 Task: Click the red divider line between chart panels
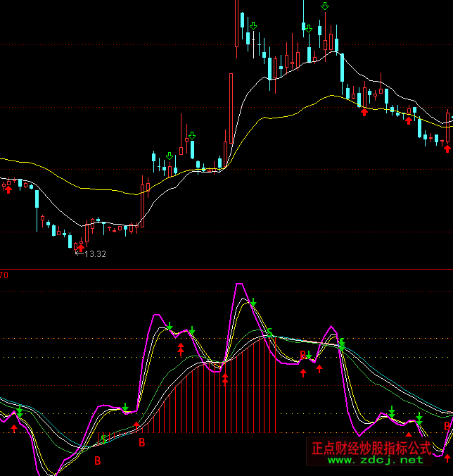tap(226, 269)
